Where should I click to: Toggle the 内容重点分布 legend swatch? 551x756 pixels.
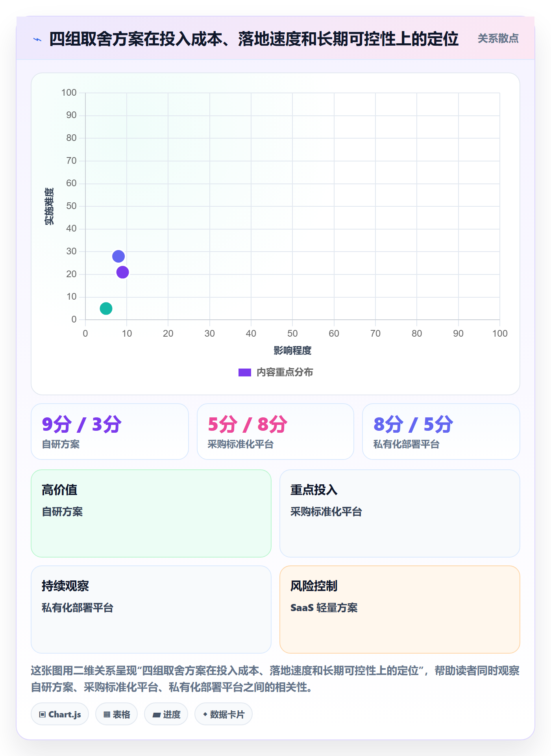click(244, 372)
